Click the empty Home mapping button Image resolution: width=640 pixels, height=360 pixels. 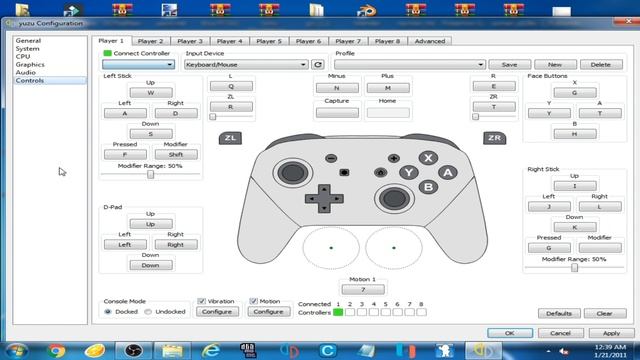(x=388, y=113)
